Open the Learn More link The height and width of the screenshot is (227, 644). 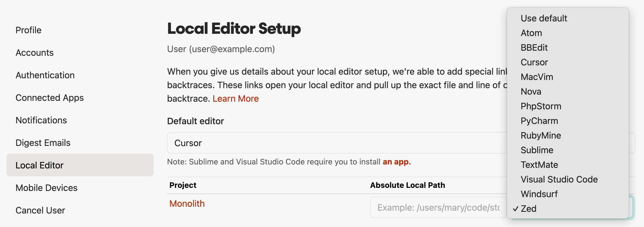(236, 99)
